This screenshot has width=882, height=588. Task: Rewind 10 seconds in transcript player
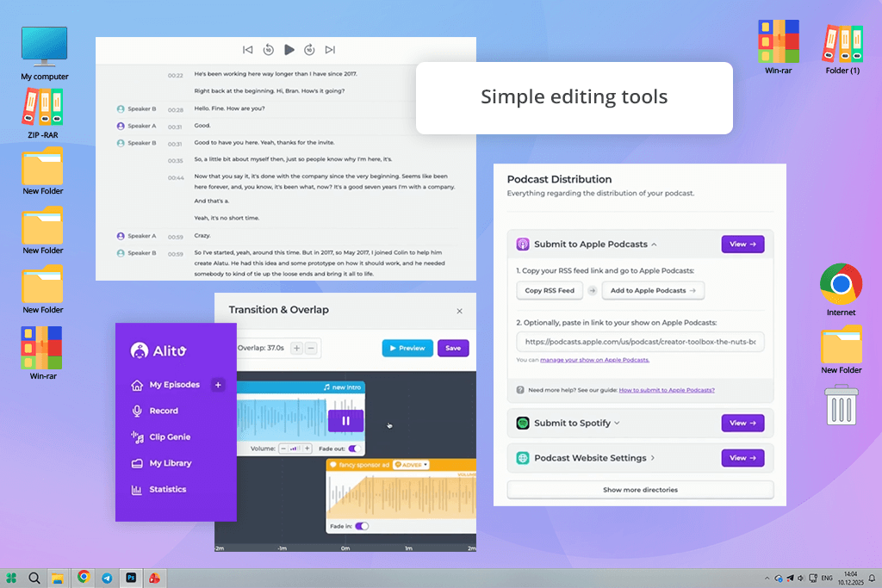point(269,50)
